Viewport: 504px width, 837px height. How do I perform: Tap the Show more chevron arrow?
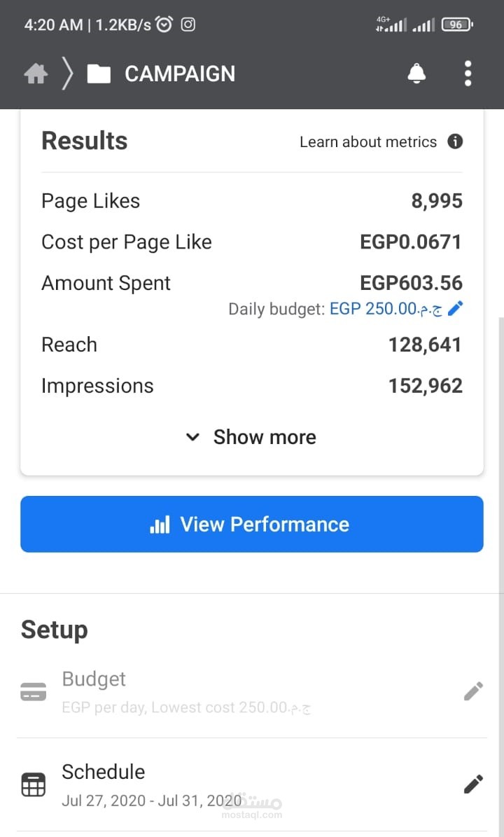pyautogui.click(x=192, y=438)
